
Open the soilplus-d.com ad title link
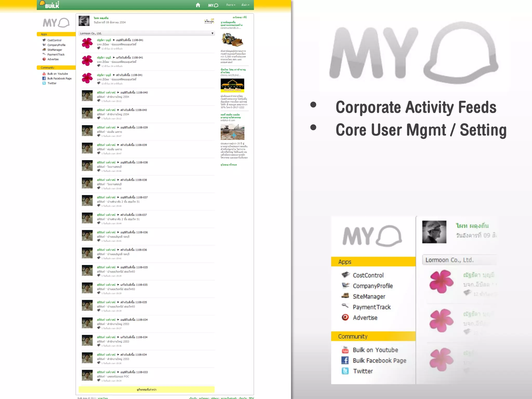[x=231, y=116]
